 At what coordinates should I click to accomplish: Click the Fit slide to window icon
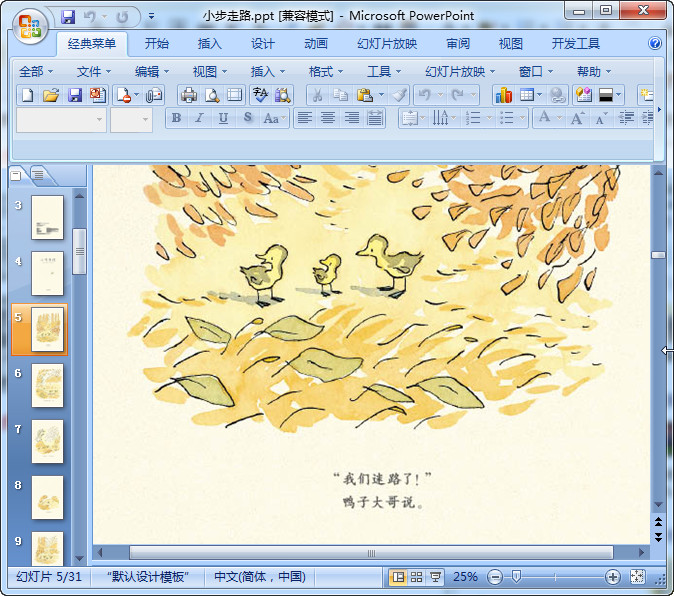tap(637, 577)
